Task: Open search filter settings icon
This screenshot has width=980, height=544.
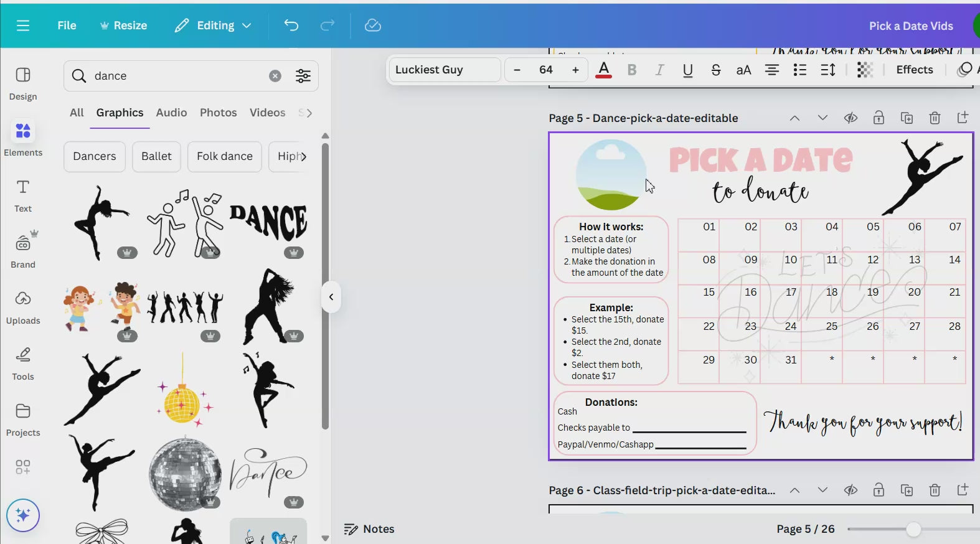Action: (303, 76)
